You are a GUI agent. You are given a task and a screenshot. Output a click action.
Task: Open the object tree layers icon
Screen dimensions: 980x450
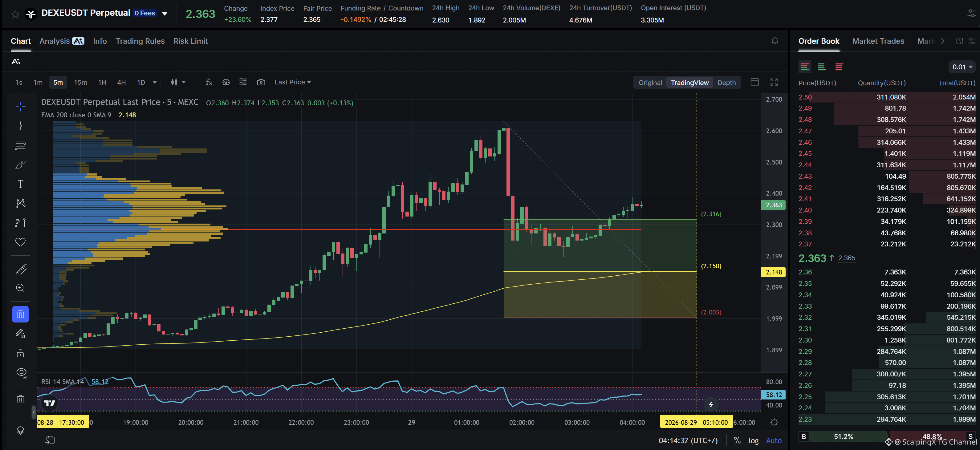[x=21, y=430]
